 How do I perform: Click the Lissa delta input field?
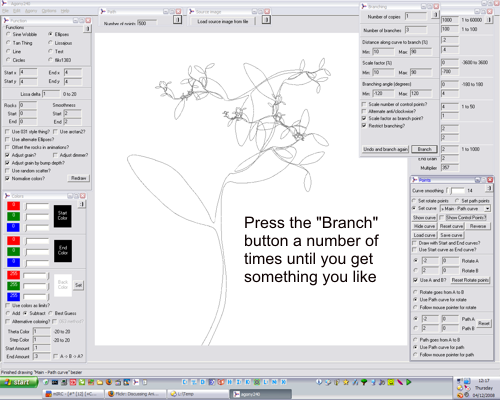tap(51, 94)
